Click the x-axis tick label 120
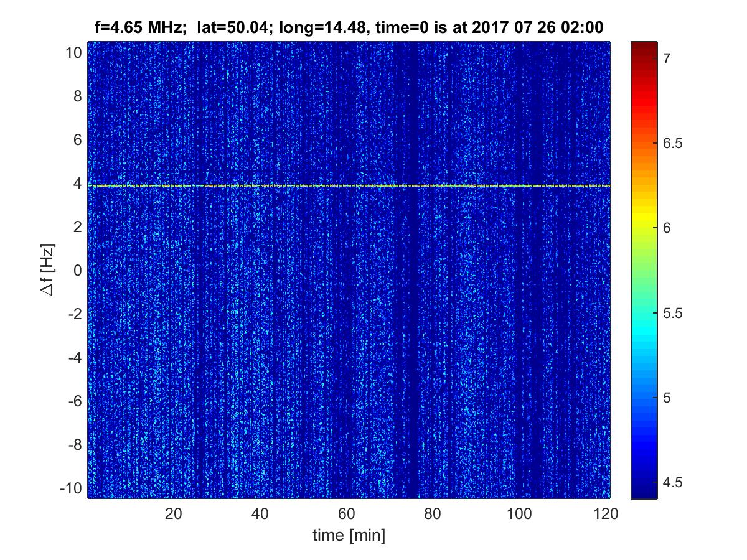This screenshot has width=747, height=560. (606, 513)
